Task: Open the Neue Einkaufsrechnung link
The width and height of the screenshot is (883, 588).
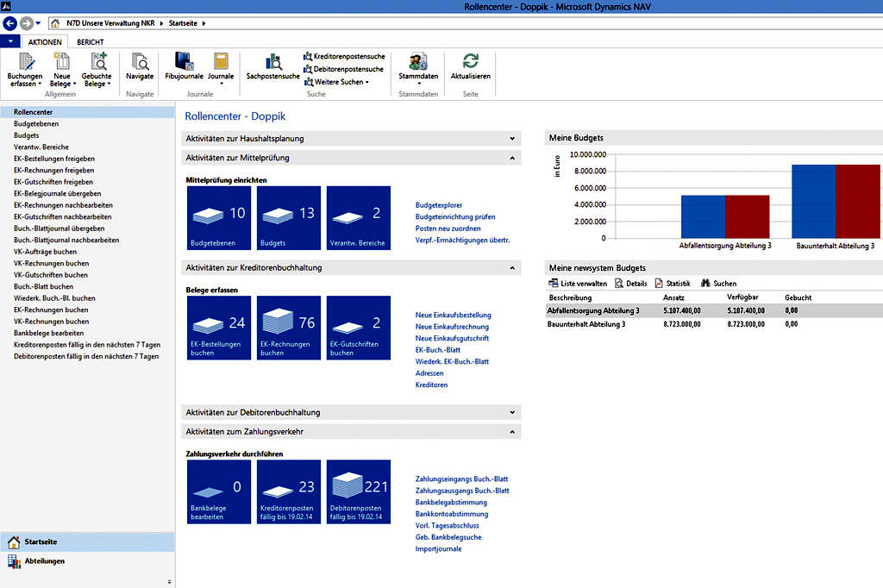Action: (452, 327)
